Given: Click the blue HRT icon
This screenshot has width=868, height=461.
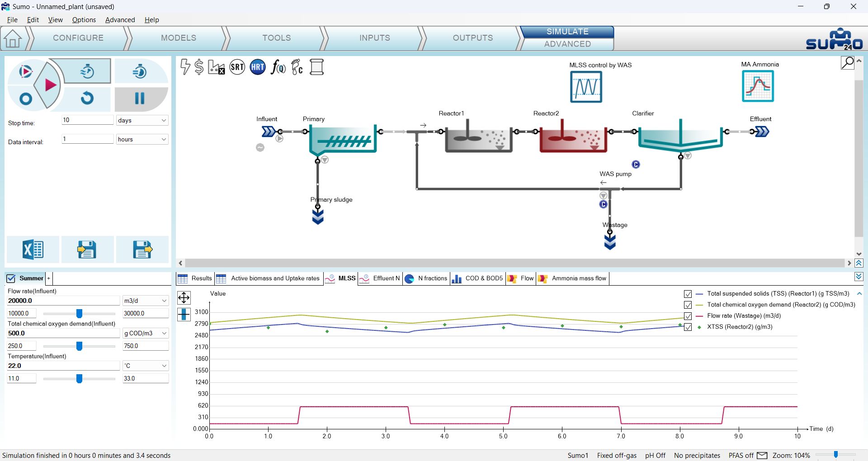Looking at the screenshot, I should 258,67.
